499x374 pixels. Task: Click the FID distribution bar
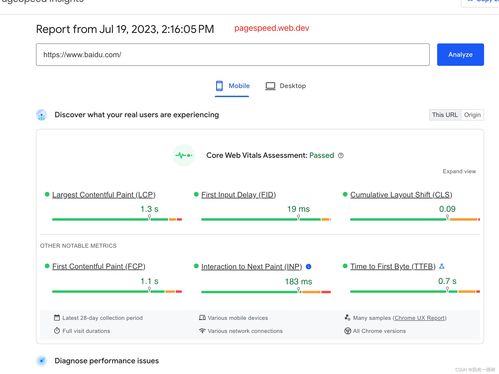click(266, 219)
